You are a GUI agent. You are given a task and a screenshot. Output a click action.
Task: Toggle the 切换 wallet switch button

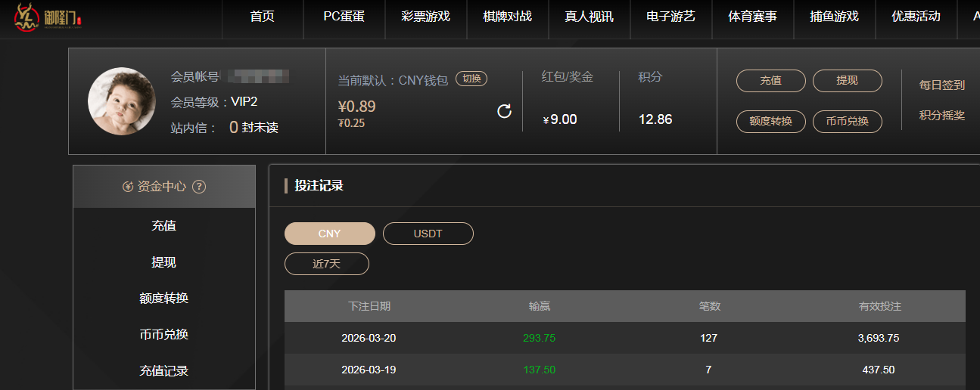pos(471,79)
